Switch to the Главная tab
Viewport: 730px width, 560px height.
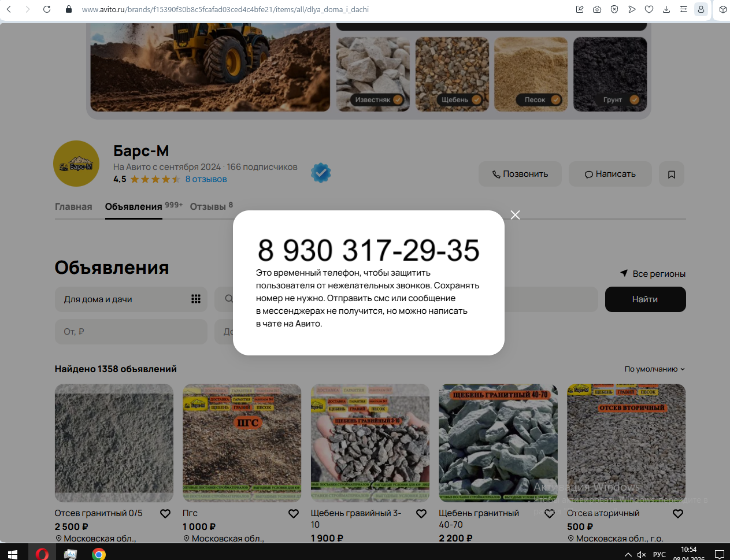click(73, 207)
